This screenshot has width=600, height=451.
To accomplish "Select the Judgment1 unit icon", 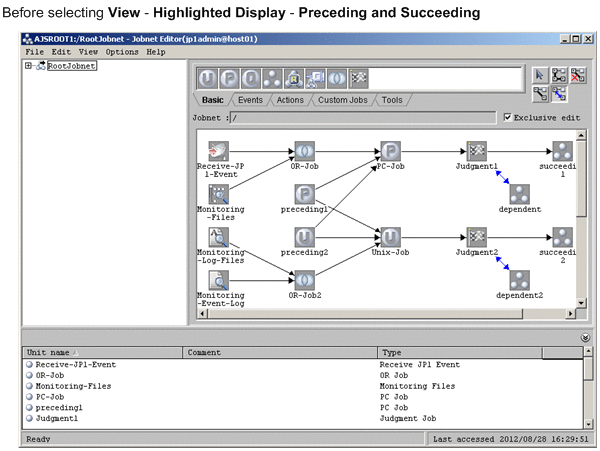I will 476,150.
